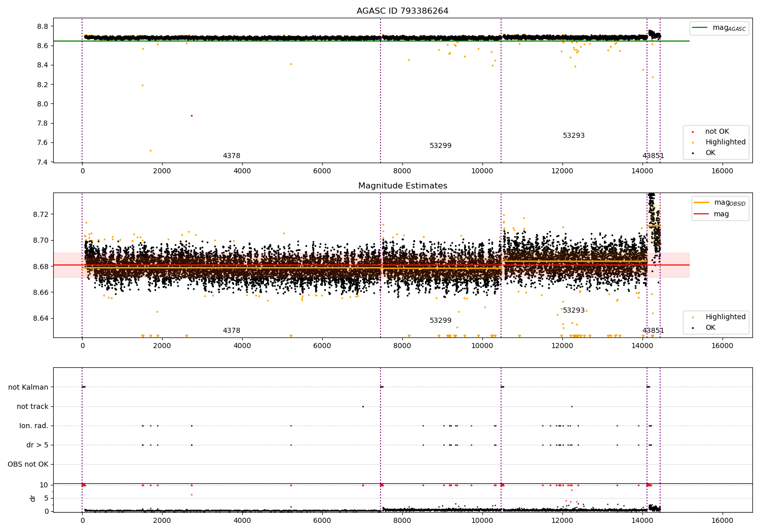Click the lone red 'not OK' data point in the top plot
This screenshot has height=532, width=760.
pyautogui.click(x=192, y=116)
